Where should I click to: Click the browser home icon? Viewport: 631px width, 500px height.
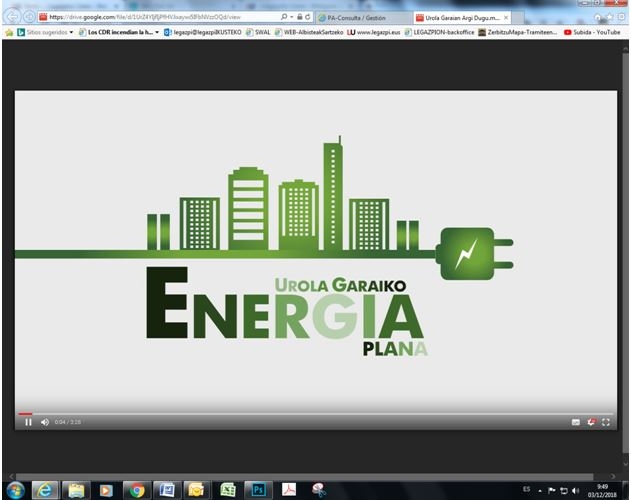tap(598, 17)
